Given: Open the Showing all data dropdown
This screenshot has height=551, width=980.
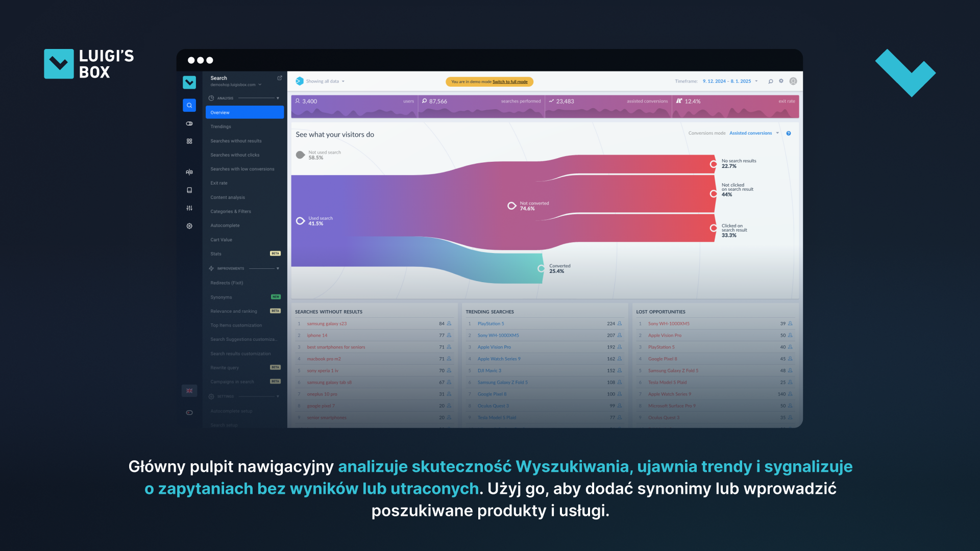Looking at the screenshot, I should coord(325,81).
